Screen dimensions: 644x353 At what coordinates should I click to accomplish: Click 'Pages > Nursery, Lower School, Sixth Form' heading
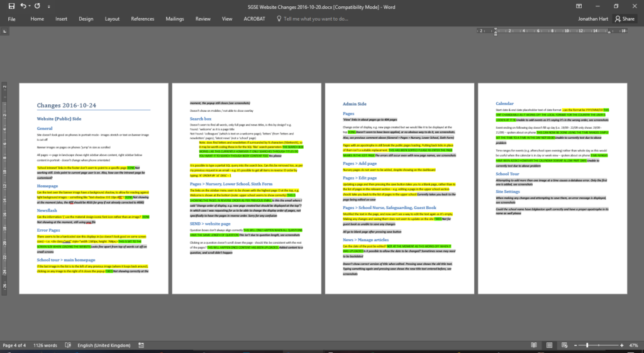coord(231,183)
